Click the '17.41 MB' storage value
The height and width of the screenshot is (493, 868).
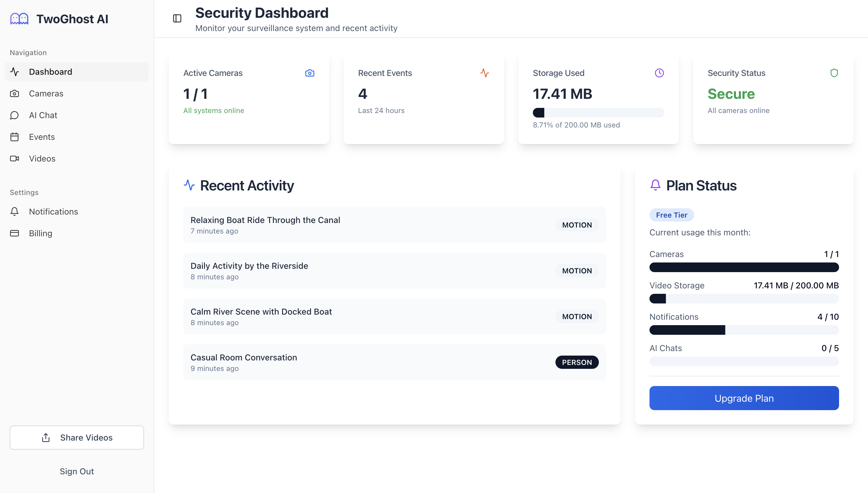pos(562,94)
